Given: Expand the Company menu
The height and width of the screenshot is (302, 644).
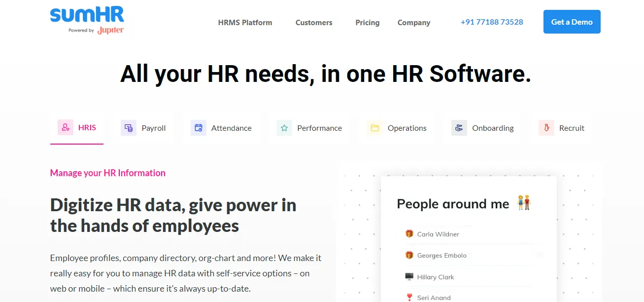Looking at the screenshot, I should (x=414, y=22).
